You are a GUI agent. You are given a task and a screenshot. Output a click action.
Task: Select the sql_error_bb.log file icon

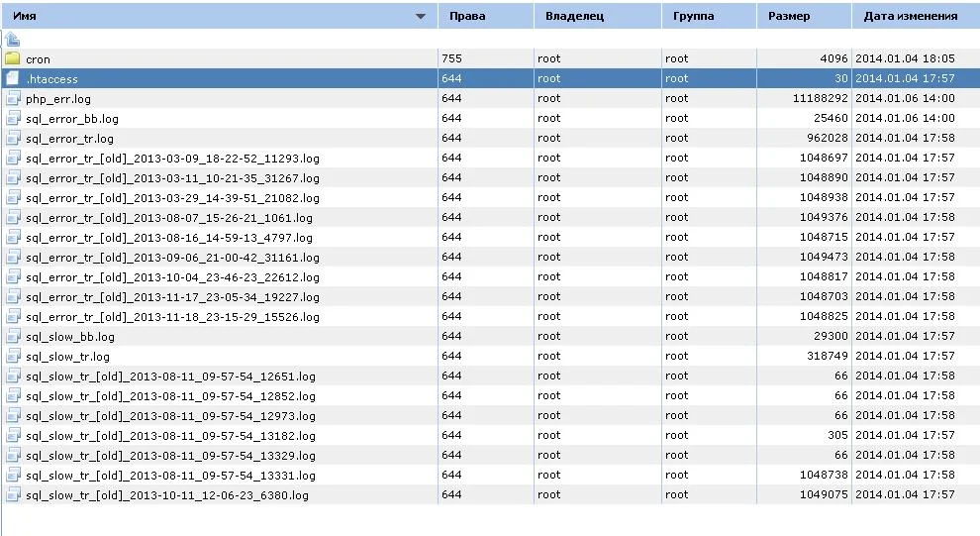(x=13, y=118)
